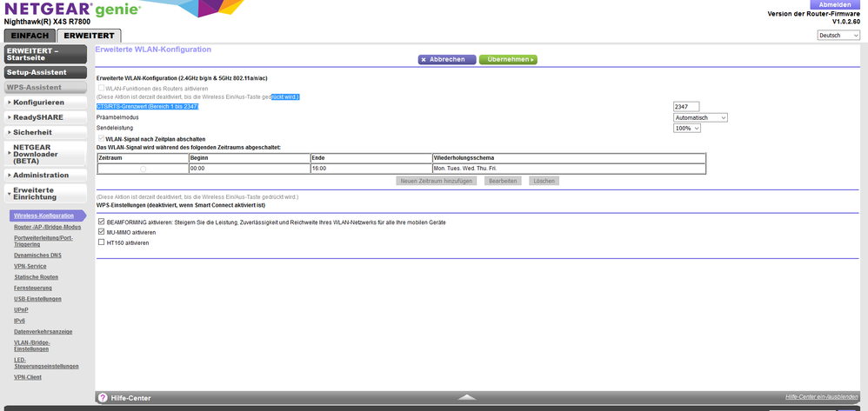Click the Übernehmen button
Image resolution: width=868 pixels, height=411 pixels.
tap(508, 60)
